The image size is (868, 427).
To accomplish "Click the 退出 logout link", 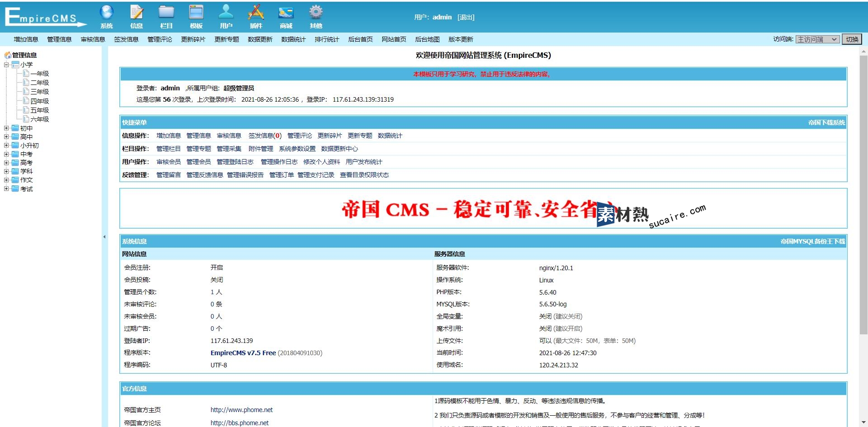I will (x=466, y=17).
